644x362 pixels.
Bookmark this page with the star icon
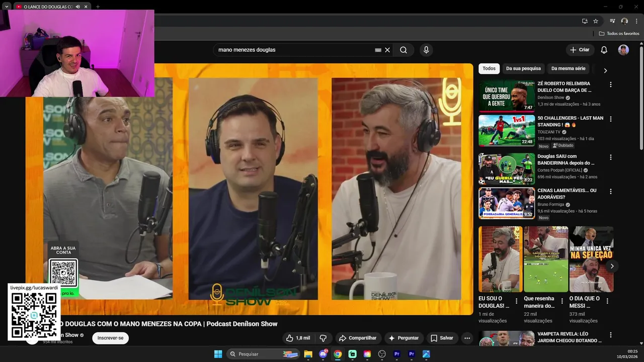(596, 21)
